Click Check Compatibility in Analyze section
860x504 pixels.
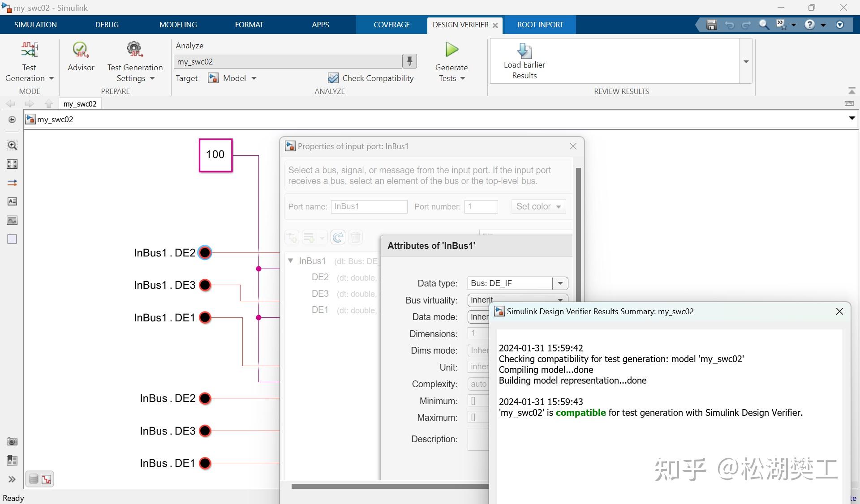(371, 78)
